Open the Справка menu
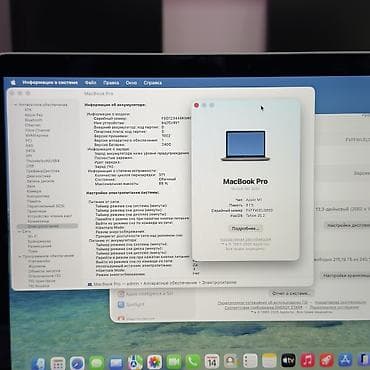Image resolution: width=370 pixels, height=370 pixels. click(153, 83)
